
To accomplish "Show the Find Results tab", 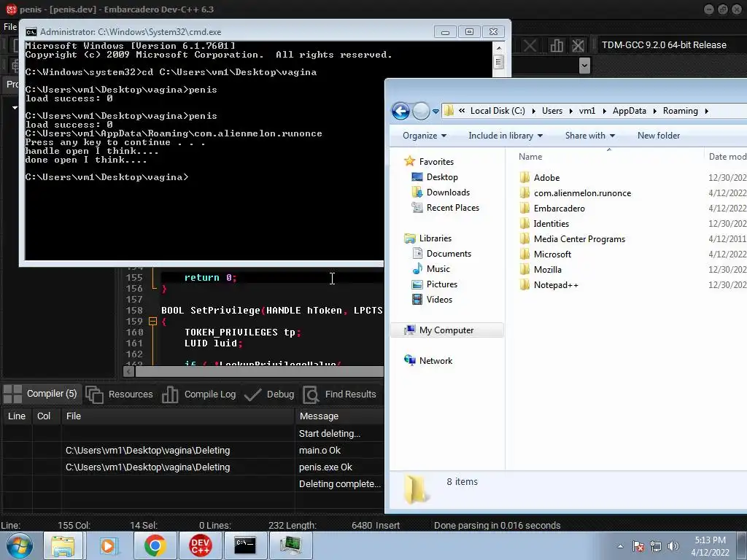I will coord(340,394).
